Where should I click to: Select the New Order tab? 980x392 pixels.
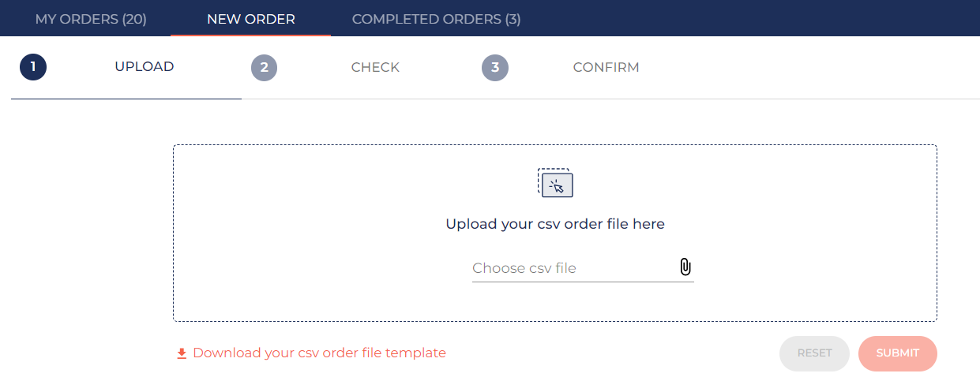[x=251, y=19]
